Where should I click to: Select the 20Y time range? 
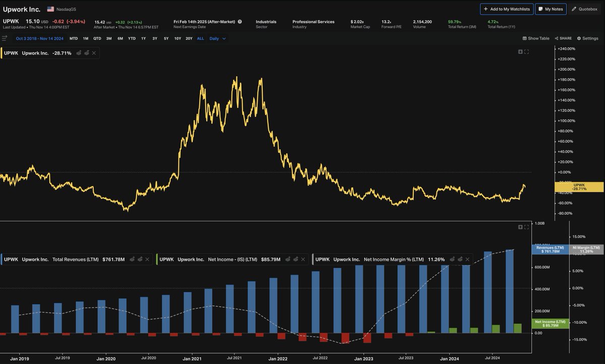coord(189,38)
